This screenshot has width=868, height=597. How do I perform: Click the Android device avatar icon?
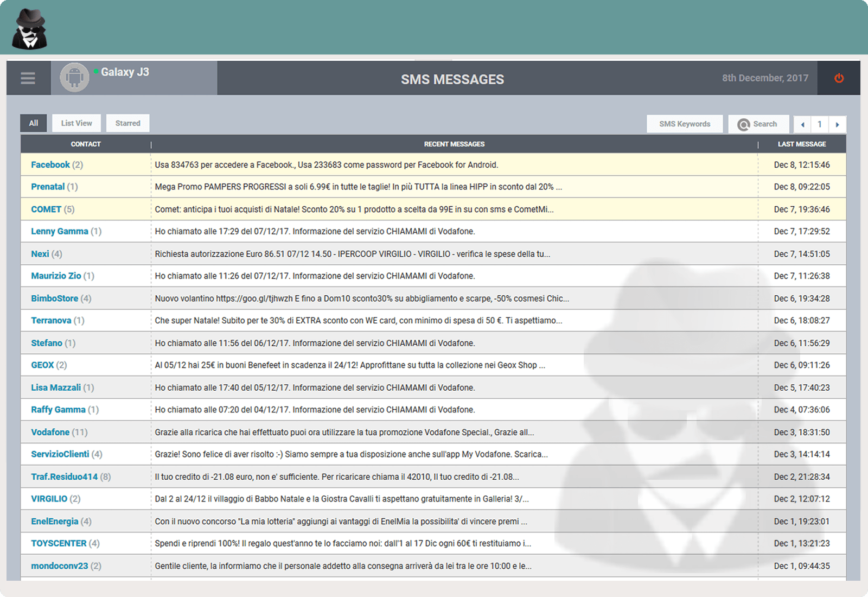[x=74, y=78]
